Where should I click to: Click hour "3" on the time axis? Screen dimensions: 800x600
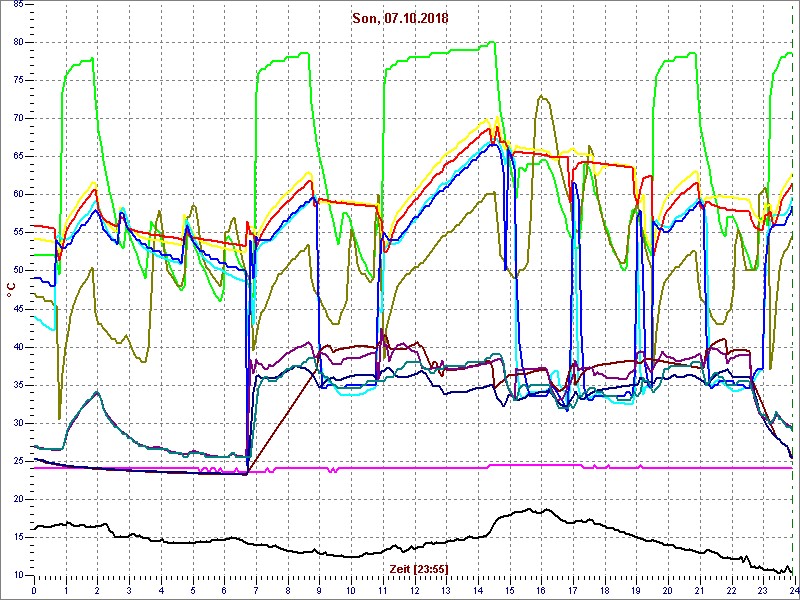click(x=129, y=590)
